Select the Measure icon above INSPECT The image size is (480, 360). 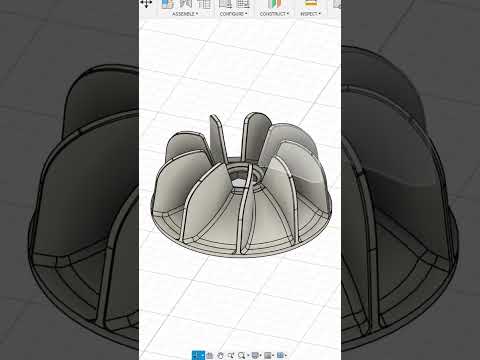(311, 4)
